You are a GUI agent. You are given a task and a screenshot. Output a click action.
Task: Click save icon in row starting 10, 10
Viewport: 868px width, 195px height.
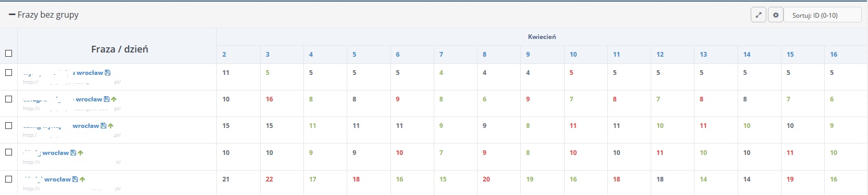(x=73, y=153)
